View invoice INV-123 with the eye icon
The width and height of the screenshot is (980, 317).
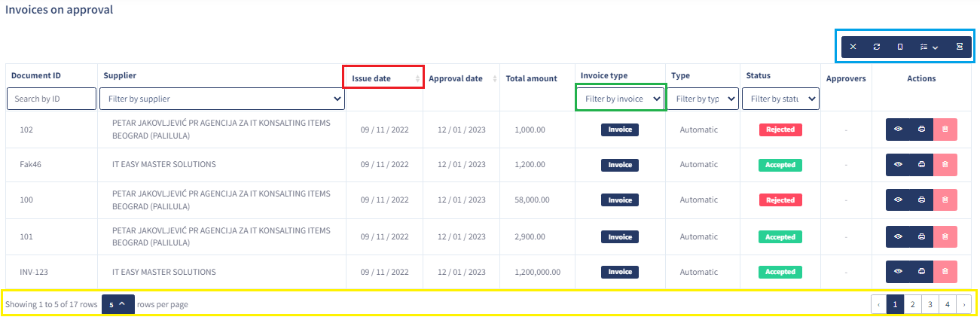(898, 272)
